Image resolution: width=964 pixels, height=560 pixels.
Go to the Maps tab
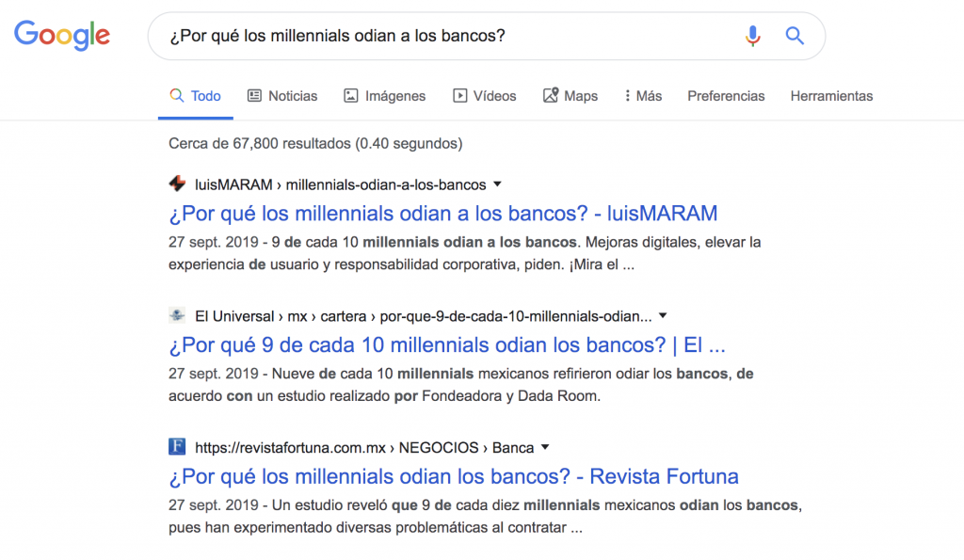pos(570,96)
